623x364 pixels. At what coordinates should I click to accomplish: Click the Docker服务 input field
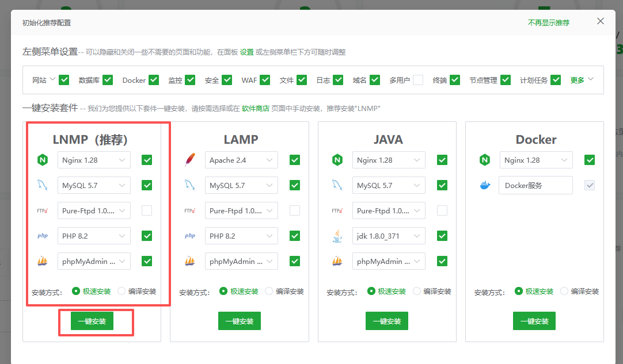(x=535, y=185)
